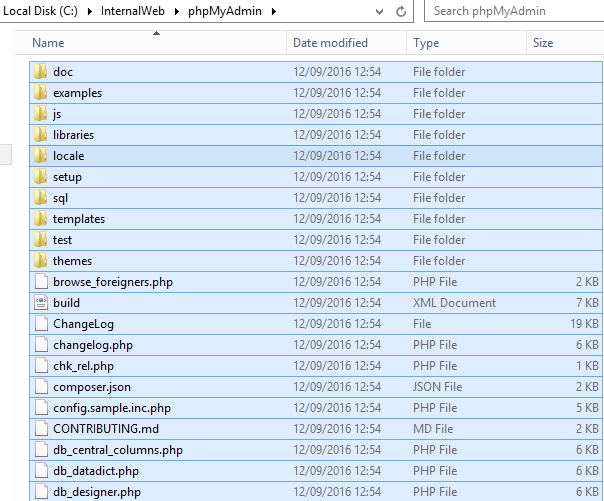Click the themes folder icon
This screenshot has height=501, width=604.
click(40, 261)
